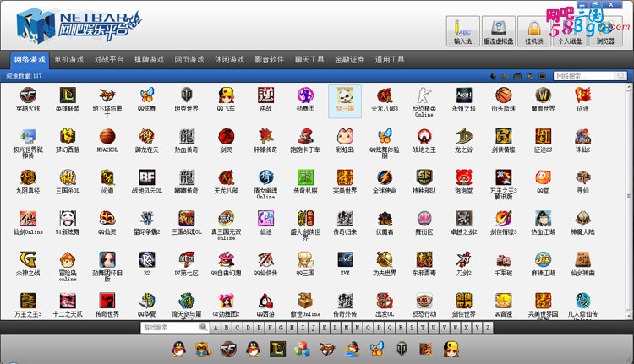Screen dimensions: 634x364
Task: Start the 梦幻西游 game
Action: [x=68, y=140]
